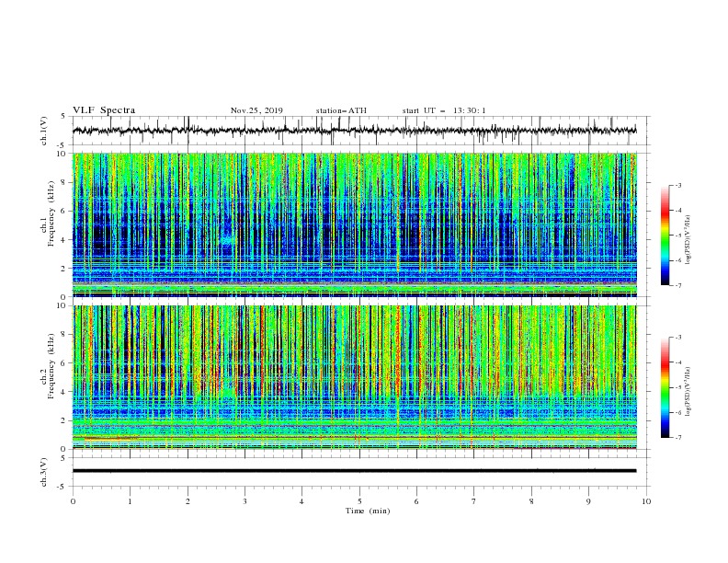
Task: Click the "ch.3(V)" axis label
Action: (44, 472)
